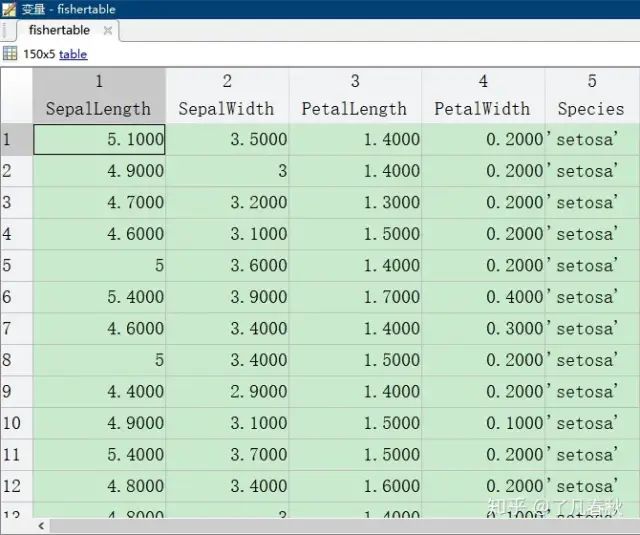This screenshot has width=640, height=535.
Task: Select row header 10
Action: 16,423
